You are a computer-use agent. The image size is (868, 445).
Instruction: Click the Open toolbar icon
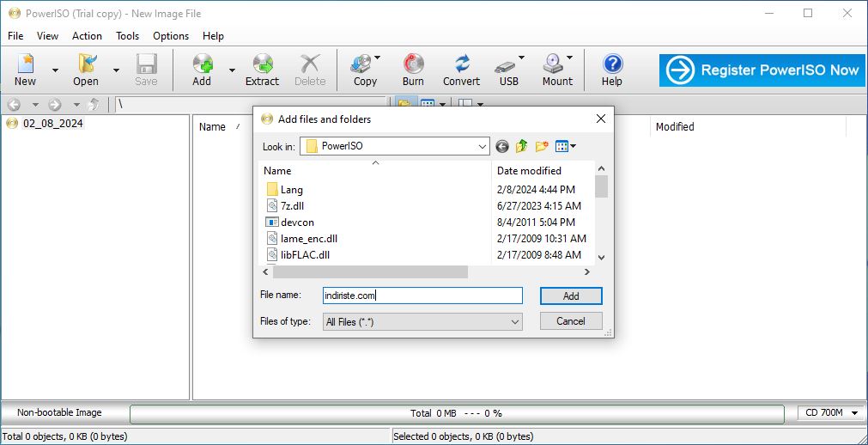[x=86, y=70]
